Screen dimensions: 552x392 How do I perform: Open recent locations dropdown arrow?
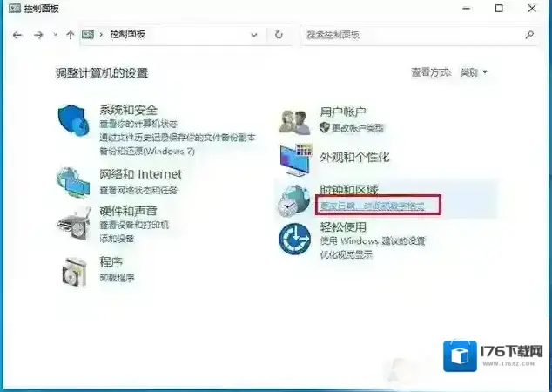(x=55, y=35)
